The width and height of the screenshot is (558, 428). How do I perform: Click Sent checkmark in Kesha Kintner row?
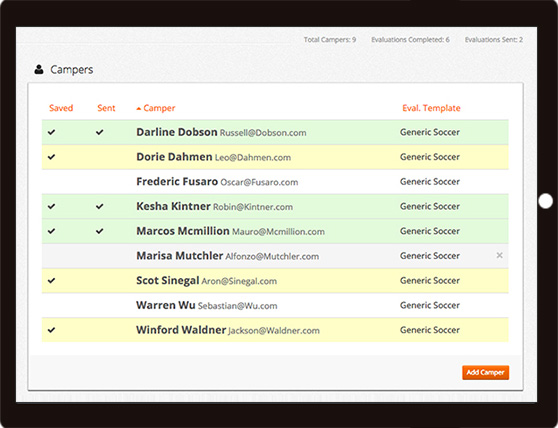tap(100, 206)
